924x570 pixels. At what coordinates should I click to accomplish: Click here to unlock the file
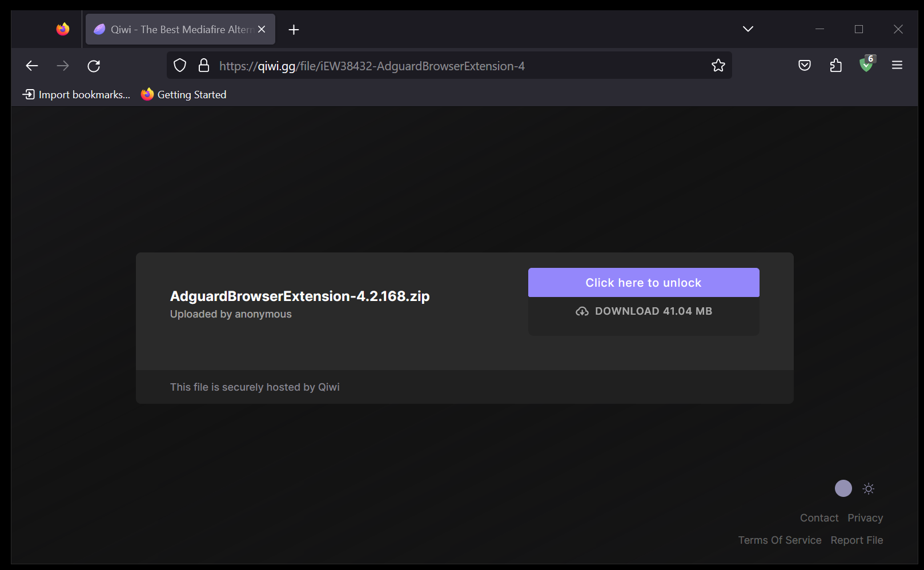644,282
